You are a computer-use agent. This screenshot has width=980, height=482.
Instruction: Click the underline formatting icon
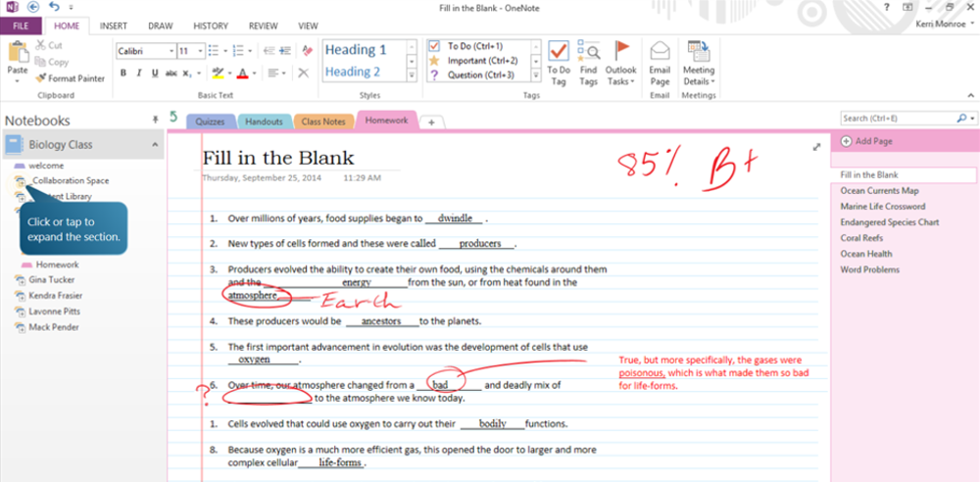click(154, 72)
